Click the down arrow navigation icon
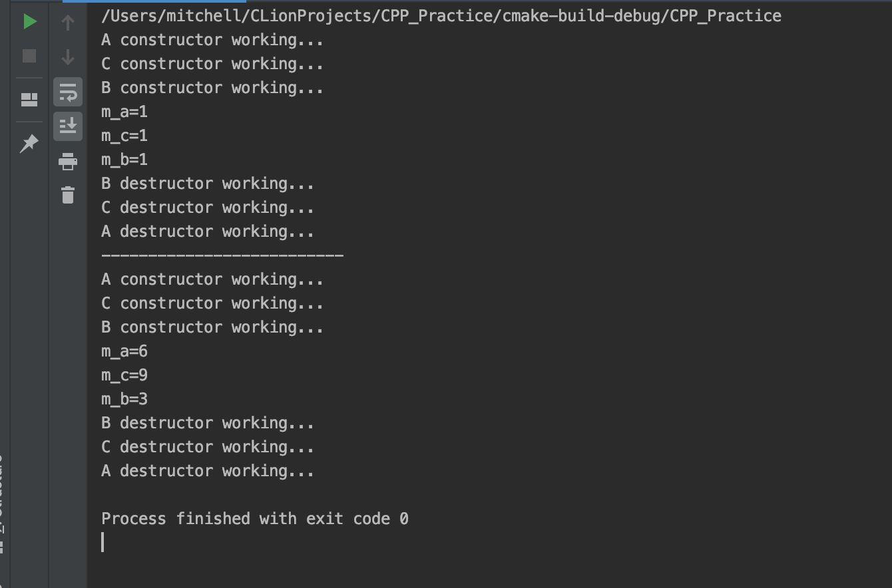 click(x=67, y=57)
